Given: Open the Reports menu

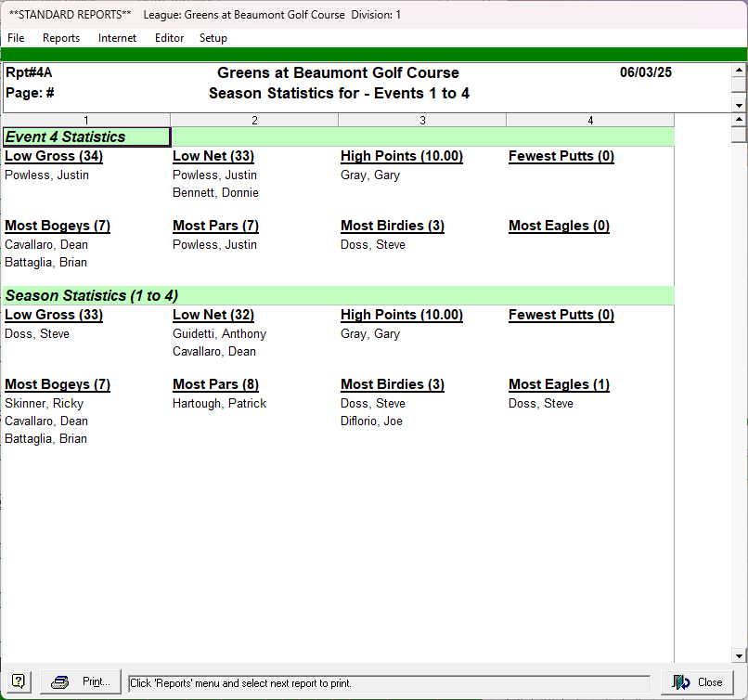Looking at the screenshot, I should point(61,38).
